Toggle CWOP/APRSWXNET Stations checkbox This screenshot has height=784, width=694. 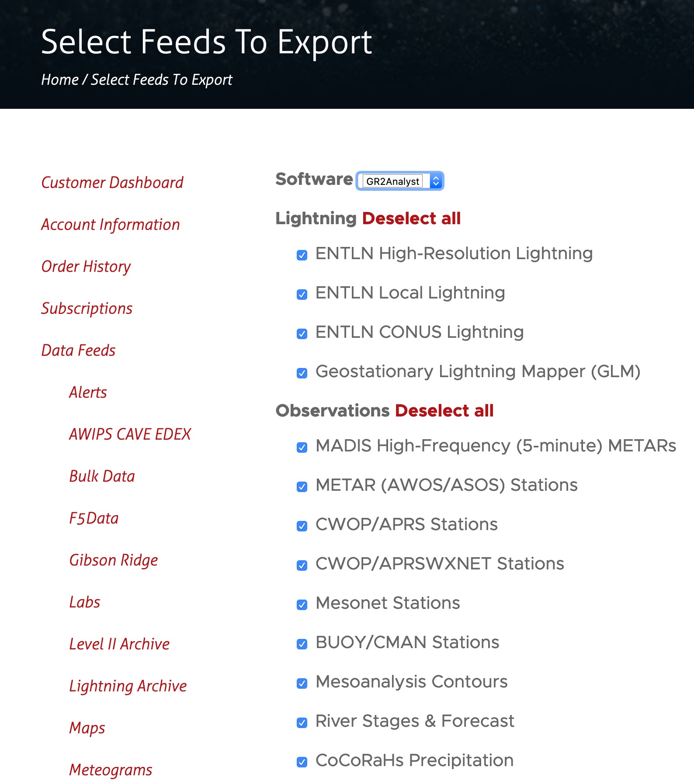tap(302, 565)
